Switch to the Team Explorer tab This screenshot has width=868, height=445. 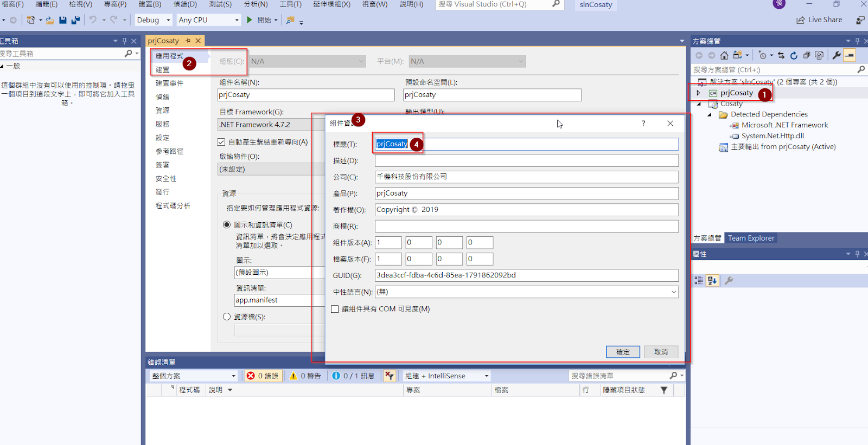point(751,238)
